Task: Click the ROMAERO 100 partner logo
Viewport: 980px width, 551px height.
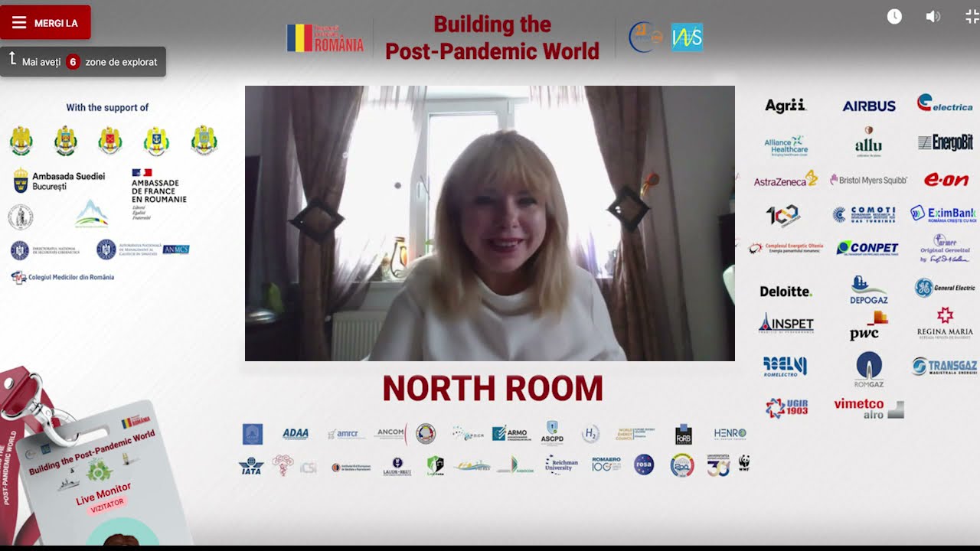Action: pyautogui.click(x=606, y=465)
